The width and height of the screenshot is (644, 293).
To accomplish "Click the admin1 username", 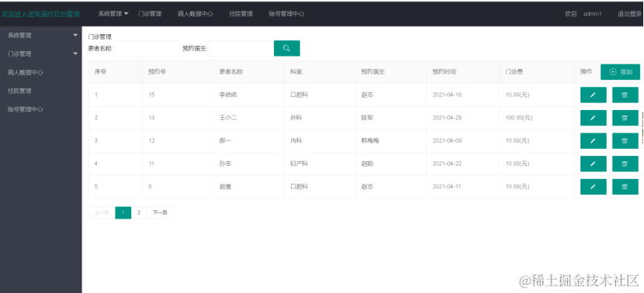I will pos(593,13).
